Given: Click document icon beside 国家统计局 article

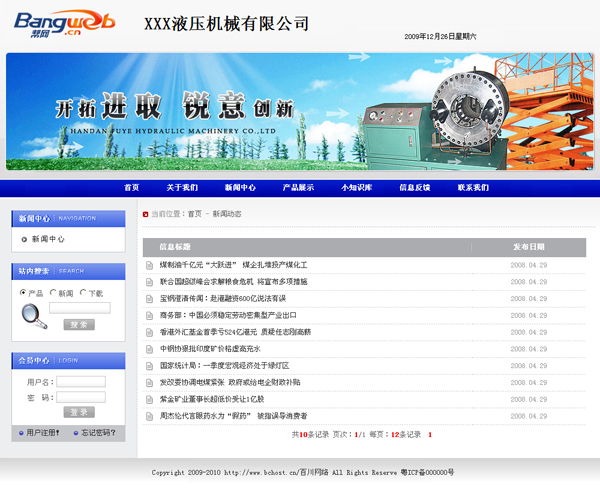Looking at the screenshot, I should pyautogui.click(x=149, y=366).
